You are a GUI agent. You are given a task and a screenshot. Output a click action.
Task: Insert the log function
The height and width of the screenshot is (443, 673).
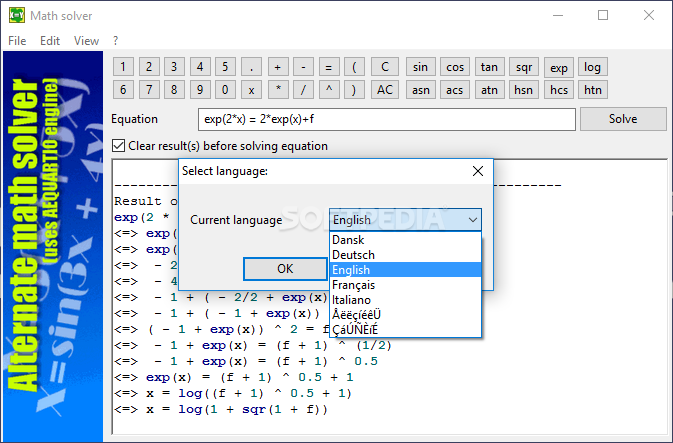pos(593,67)
